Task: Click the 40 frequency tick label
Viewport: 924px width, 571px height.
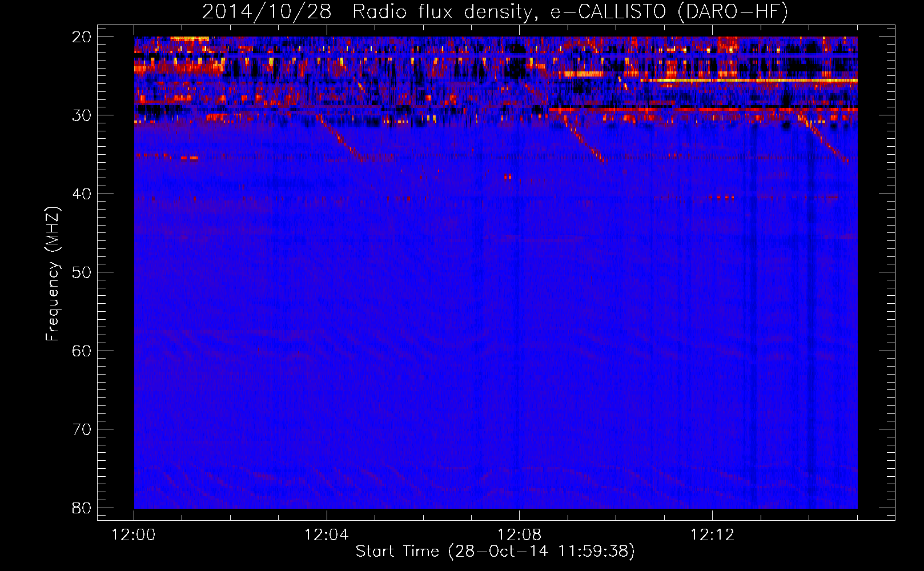Action: 82,194
